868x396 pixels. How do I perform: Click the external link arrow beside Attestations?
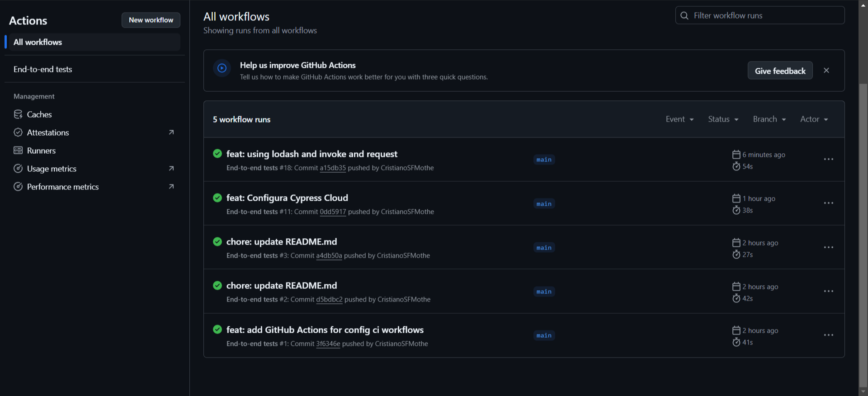tap(171, 132)
